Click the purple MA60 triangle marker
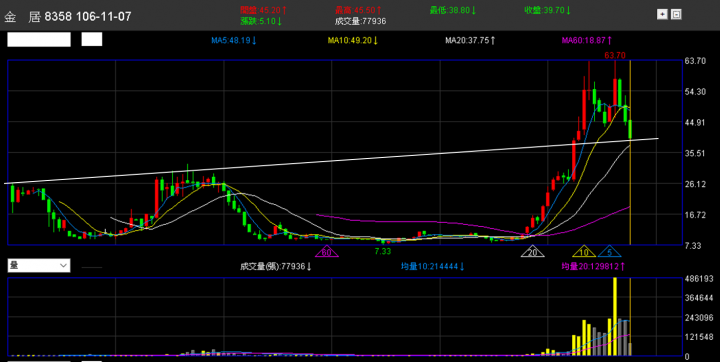This screenshot has height=362, width=720. 326,251
